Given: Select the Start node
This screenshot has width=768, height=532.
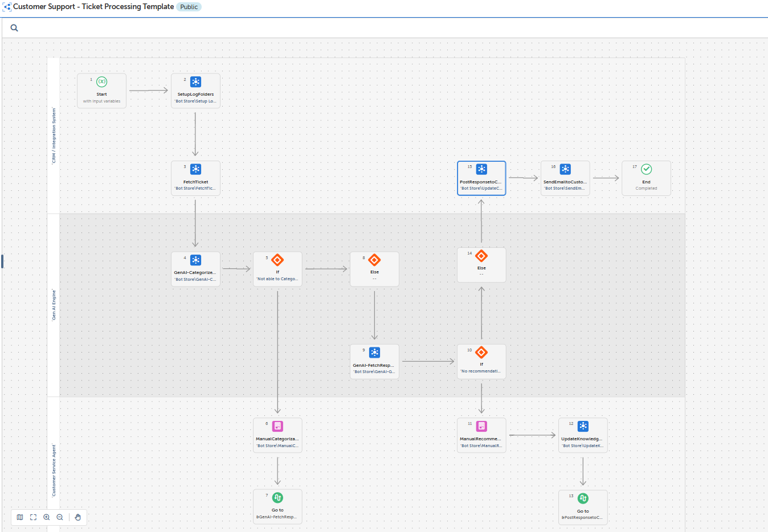Looking at the screenshot, I should (x=102, y=91).
